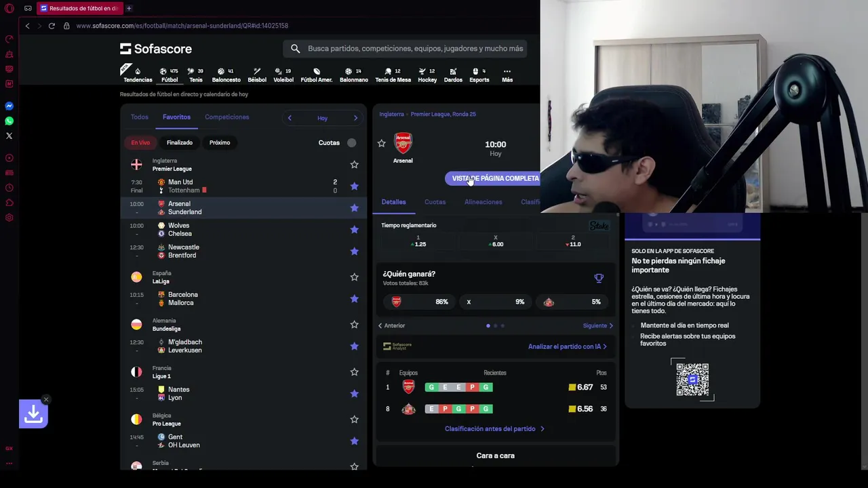
Task: Go to next day arrow
Action: (x=355, y=118)
